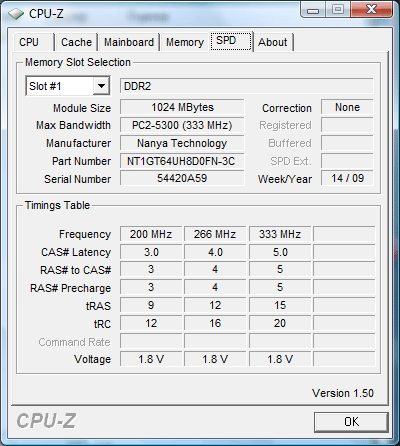Close the CPU-Z window
This screenshot has height=446, width=400.
pos(371,10)
